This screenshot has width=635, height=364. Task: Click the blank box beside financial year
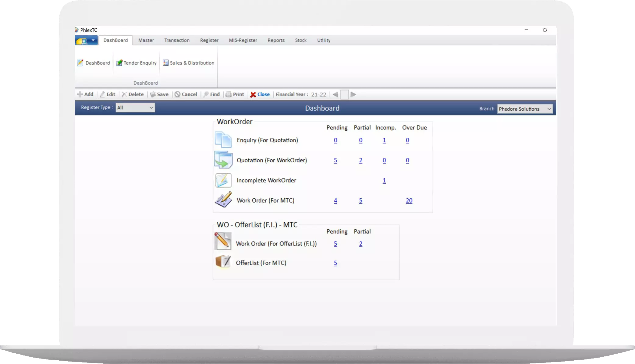(x=344, y=94)
